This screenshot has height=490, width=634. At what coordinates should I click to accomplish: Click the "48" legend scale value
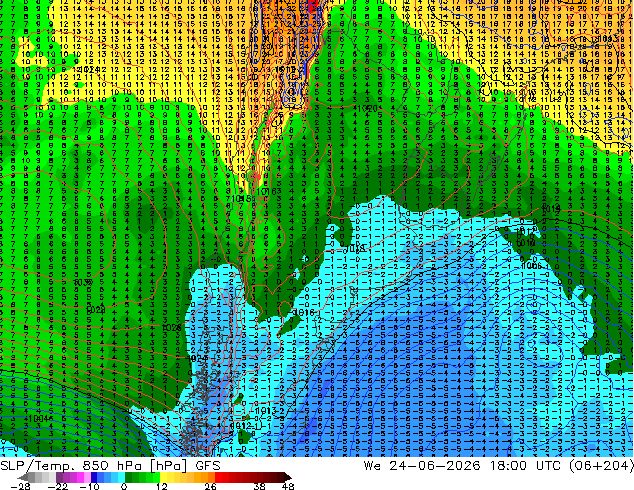288,486
